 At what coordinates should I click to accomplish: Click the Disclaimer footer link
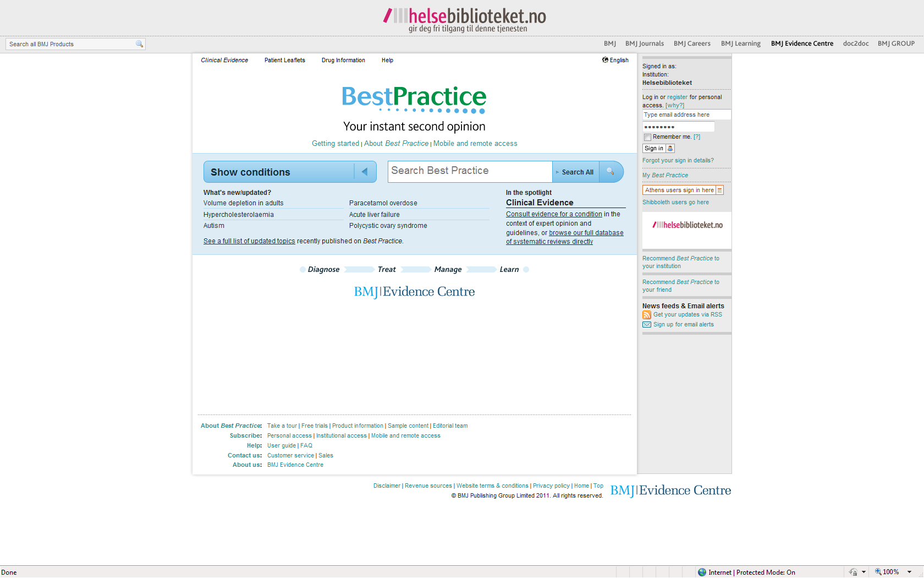pyautogui.click(x=387, y=486)
